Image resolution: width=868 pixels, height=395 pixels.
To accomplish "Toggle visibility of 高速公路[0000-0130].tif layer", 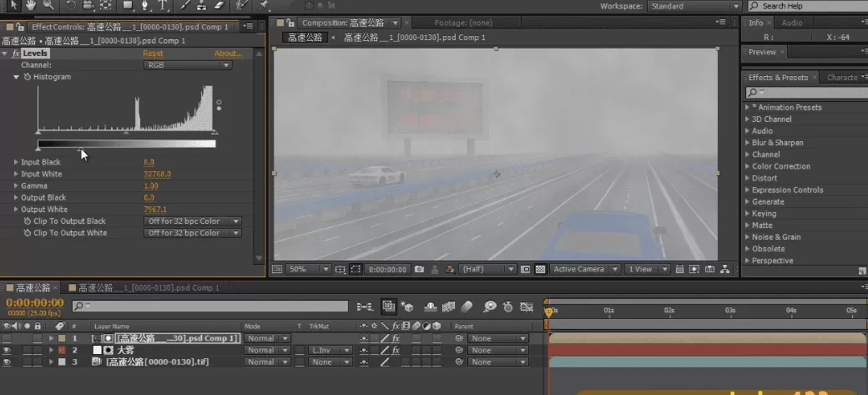I will 7,362.
